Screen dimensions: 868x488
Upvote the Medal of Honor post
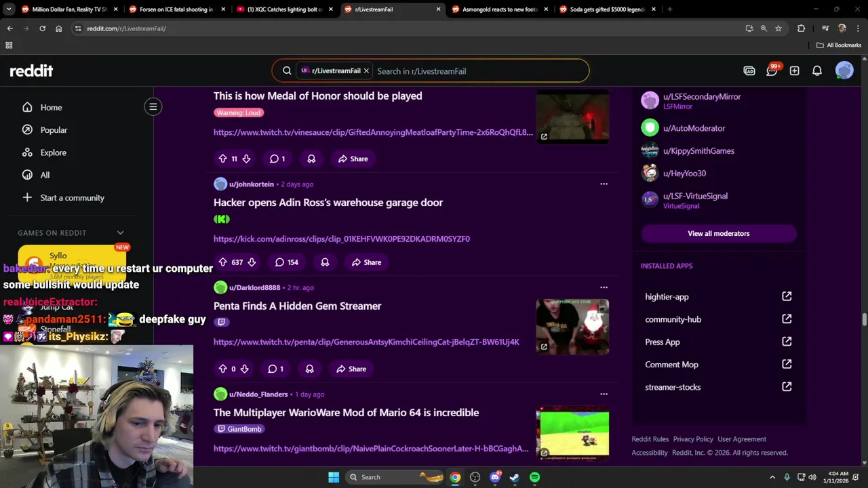[222, 159]
